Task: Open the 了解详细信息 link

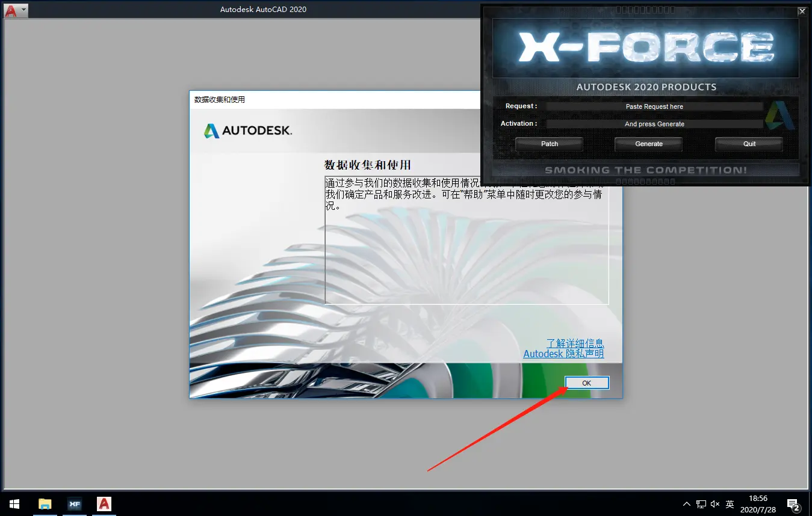Action: pyautogui.click(x=575, y=343)
